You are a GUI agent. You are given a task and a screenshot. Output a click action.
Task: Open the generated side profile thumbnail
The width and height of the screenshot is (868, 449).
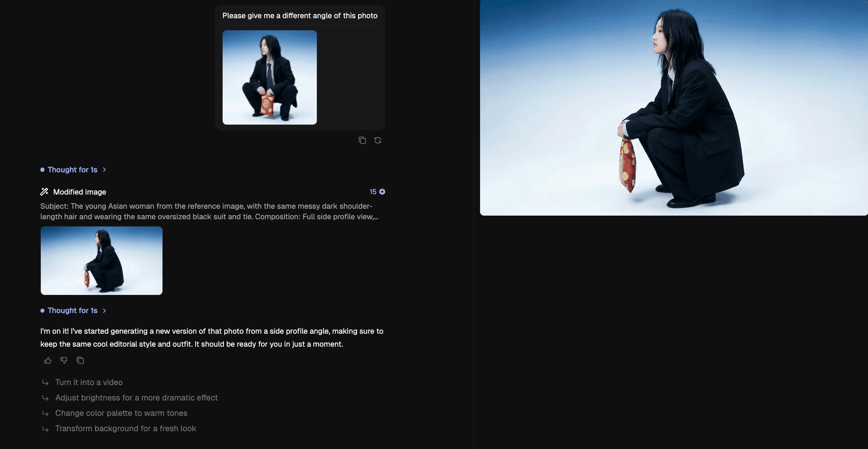(x=101, y=261)
